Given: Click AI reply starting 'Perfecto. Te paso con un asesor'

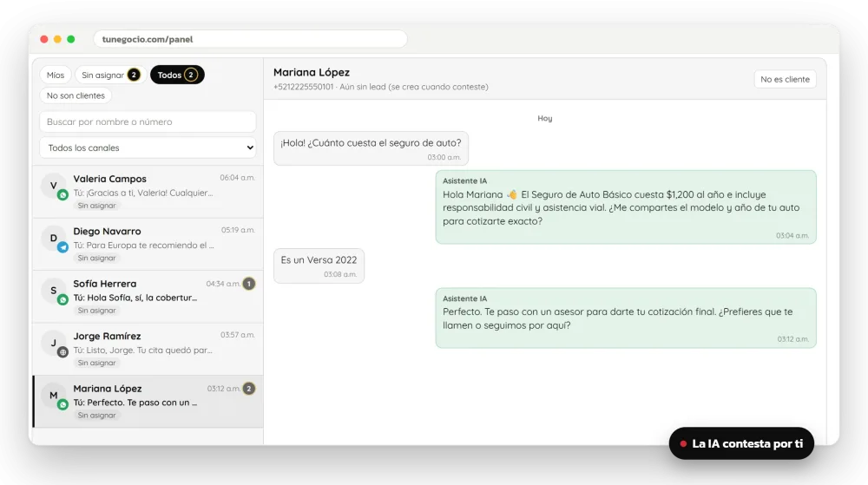Looking at the screenshot, I should pos(626,318).
